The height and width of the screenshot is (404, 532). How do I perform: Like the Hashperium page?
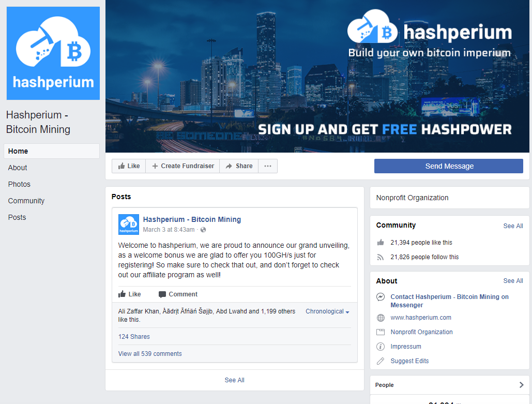pyautogui.click(x=129, y=166)
